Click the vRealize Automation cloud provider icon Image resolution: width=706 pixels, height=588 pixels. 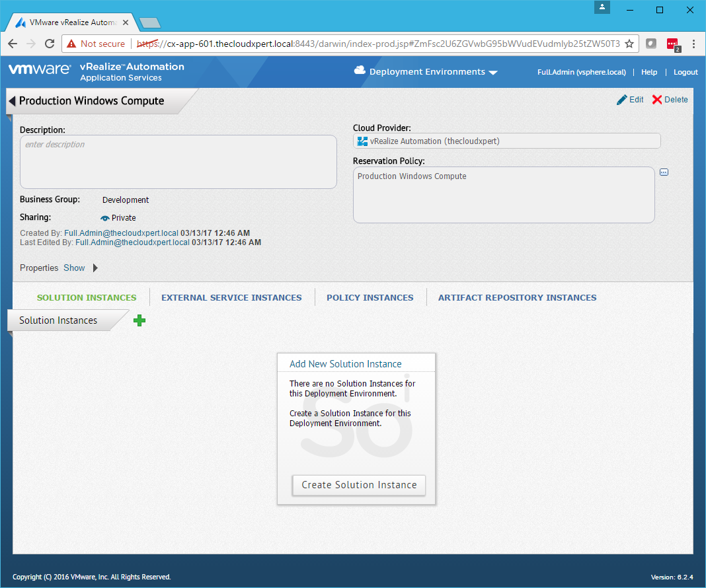point(362,141)
